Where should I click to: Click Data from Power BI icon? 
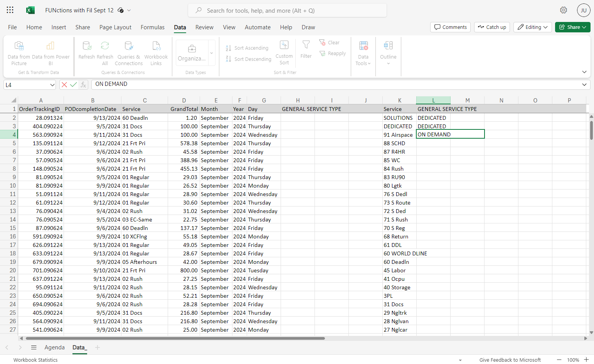click(x=50, y=46)
